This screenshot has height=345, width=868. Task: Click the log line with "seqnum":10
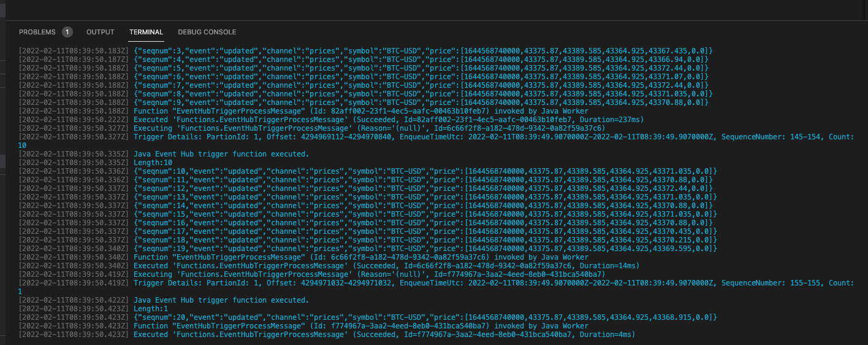pyautogui.click(x=368, y=171)
